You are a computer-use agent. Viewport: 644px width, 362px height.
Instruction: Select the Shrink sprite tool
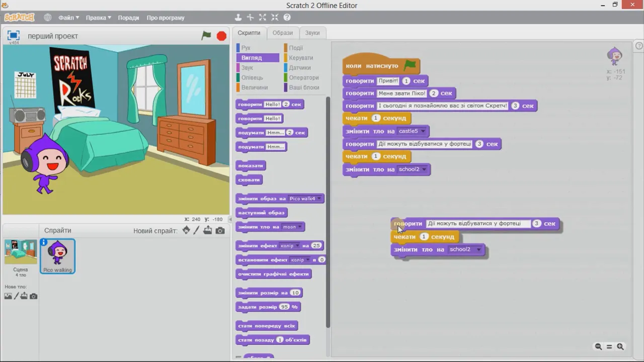point(275,18)
